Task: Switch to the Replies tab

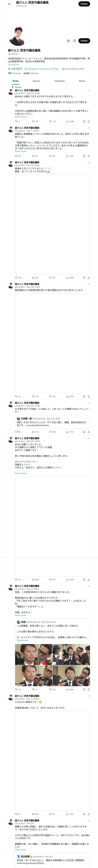Action: click(36, 81)
